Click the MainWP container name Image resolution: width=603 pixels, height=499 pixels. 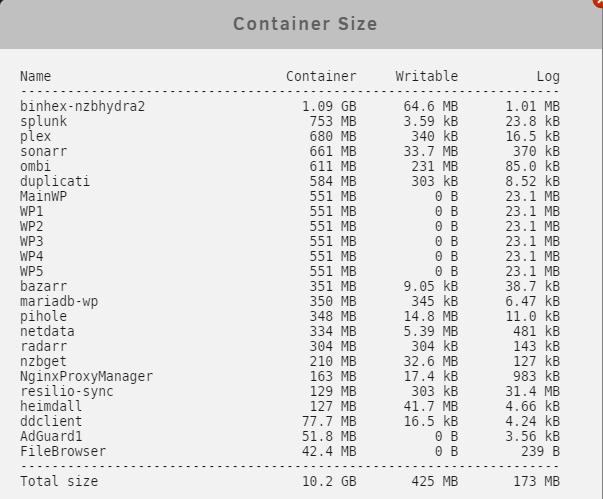pos(43,196)
